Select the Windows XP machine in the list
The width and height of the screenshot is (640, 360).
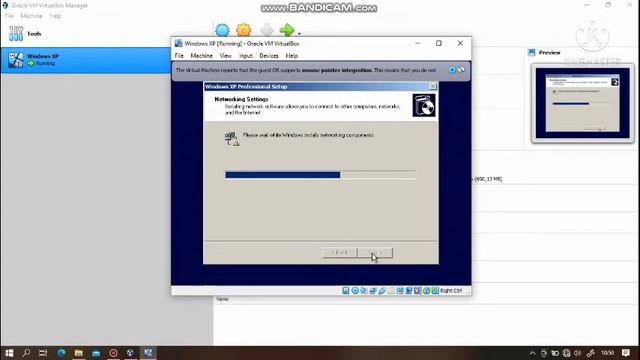click(86, 60)
